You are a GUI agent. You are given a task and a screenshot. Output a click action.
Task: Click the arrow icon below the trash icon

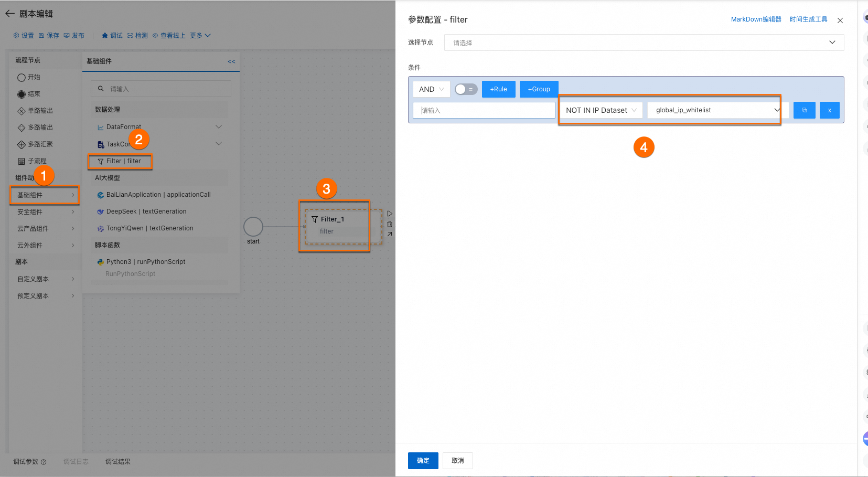[x=390, y=234]
